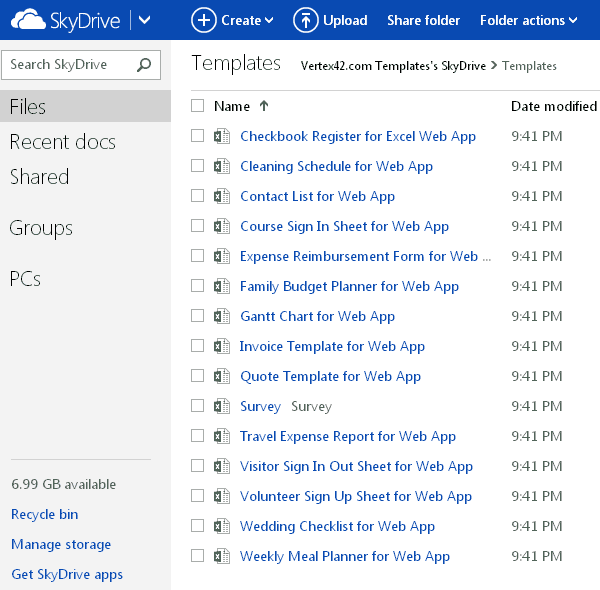Click the Share folder button
This screenshot has width=600, height=590.
pyautogui.click(x=423, y=20)
